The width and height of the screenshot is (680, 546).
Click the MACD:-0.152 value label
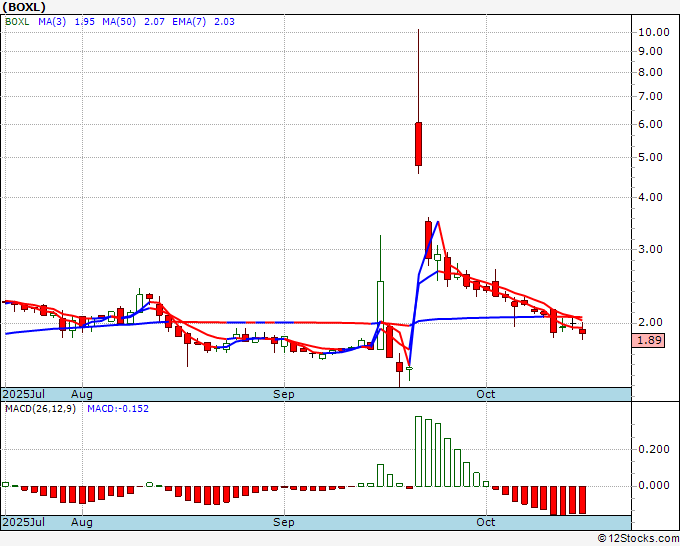tap(118, 409)
